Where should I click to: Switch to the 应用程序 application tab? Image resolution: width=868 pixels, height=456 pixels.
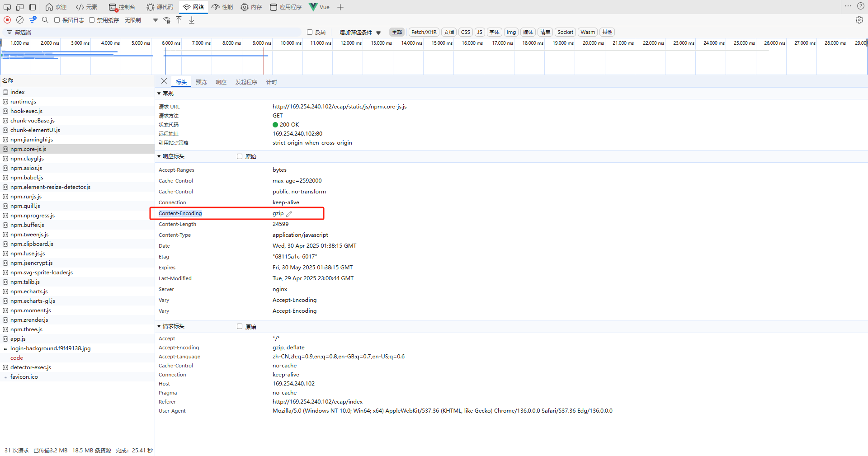pyautogui.click(x=286, y=7)
